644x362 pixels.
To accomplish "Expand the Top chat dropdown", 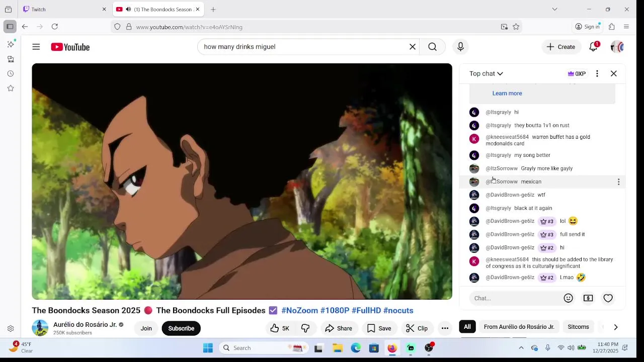I will (486, 73).
